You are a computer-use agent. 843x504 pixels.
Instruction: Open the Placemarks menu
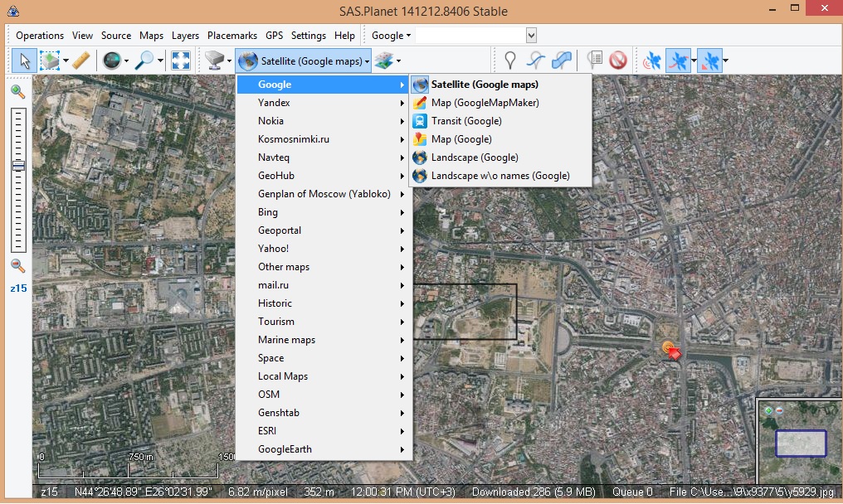click(x=232, y=36)
